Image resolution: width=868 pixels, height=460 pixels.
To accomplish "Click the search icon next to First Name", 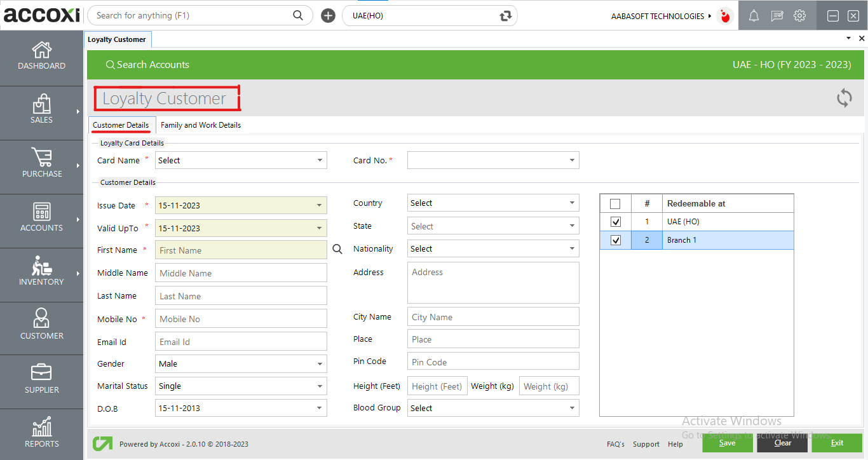I will (337, 249).
